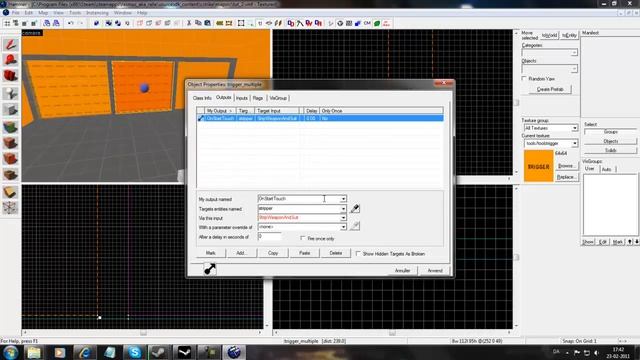Screen dimensions: 640x360
Task: Expand Targets entities named dropdown
Action: click(343, 209)
